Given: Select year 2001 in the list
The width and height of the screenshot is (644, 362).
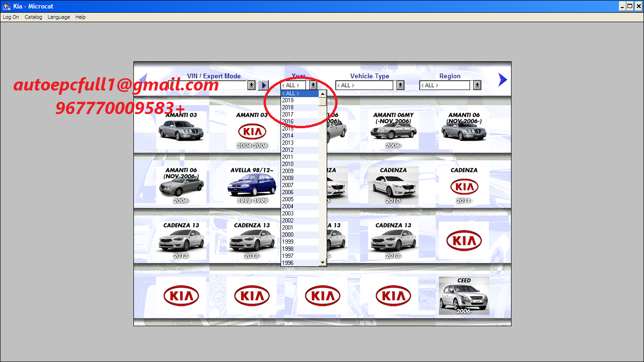Looking at the screenshot, I should pyautogui.click(x=300, y=228).
